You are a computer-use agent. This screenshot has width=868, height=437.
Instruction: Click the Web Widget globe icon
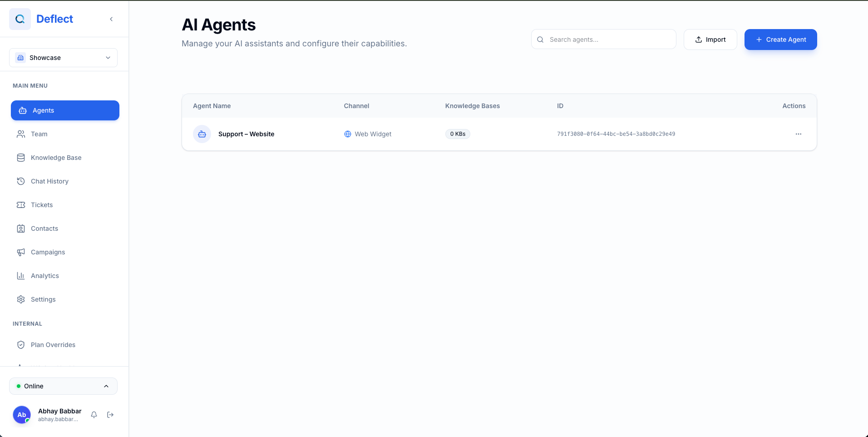click(x=348, y=134)
